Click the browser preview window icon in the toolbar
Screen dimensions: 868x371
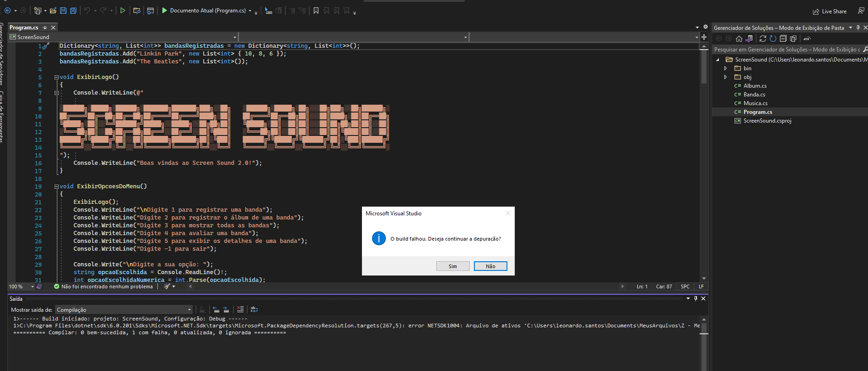[150, 11]
